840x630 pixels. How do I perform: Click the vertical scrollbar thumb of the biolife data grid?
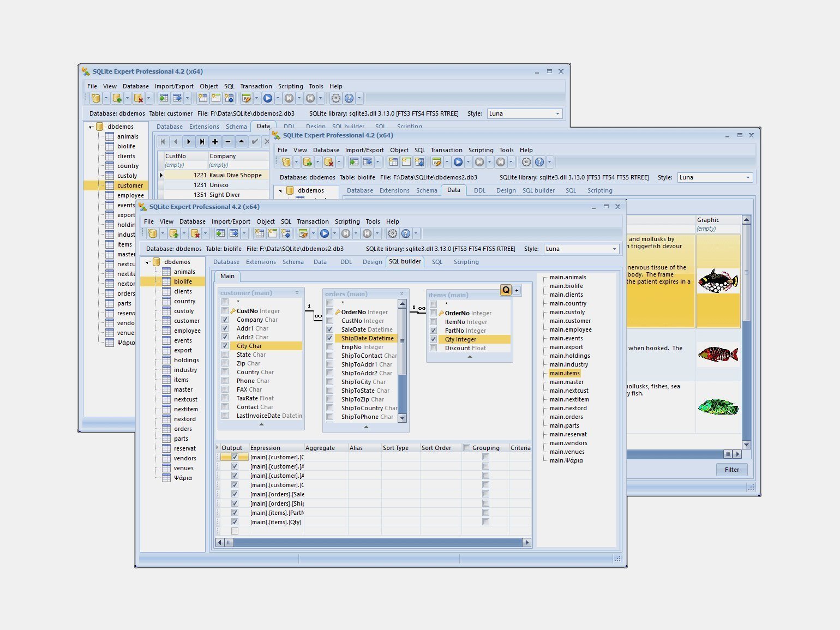pyautogui.click(x=746, y=272)
